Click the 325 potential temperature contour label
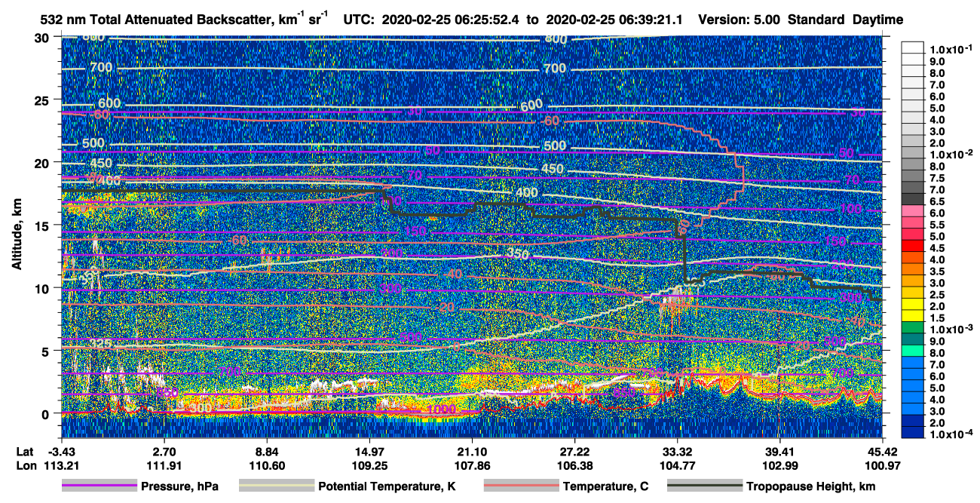This screenshot has height=503, width=980. click(x=100, y=344)
